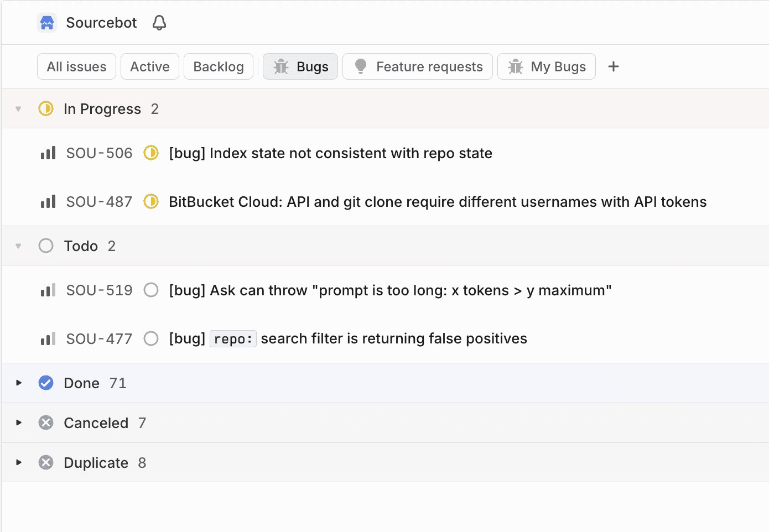Toggle the Todo status circle for SOU-519
Image resolution: width=769 pixels, height=532 pixels.
[151, 290]
